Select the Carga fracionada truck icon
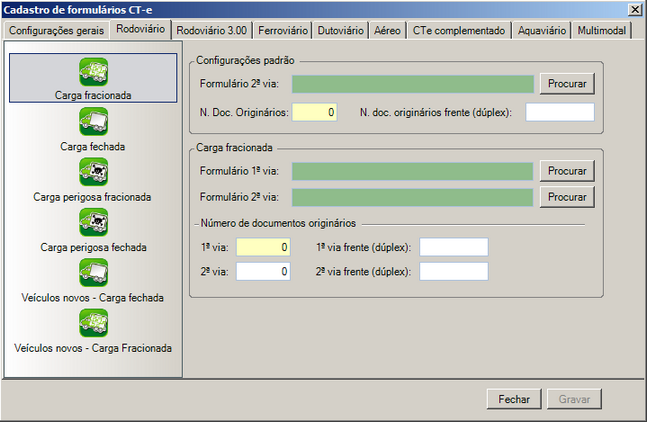This screenshot has height=422, width=647. pos(93,72)
